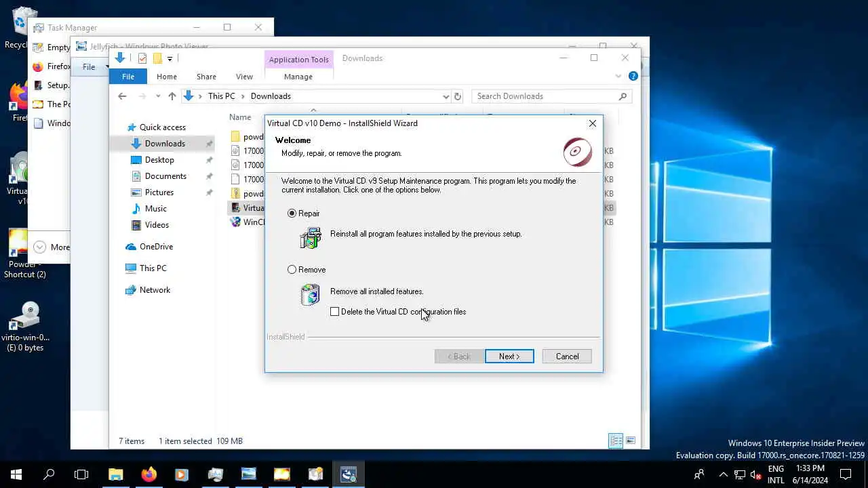Viewport: 868px width, 488px height.
Task: Expand the address bar history dropdown
Action: point(446,96)
